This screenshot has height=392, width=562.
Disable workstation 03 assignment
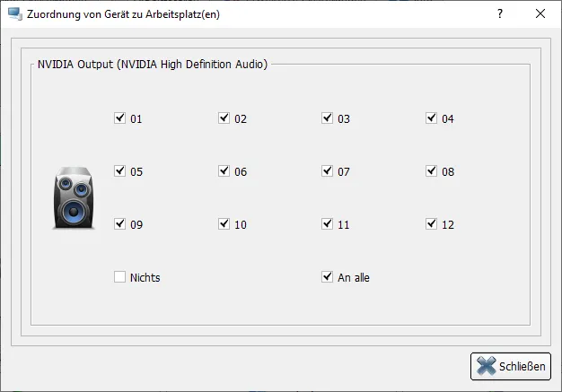327,118
